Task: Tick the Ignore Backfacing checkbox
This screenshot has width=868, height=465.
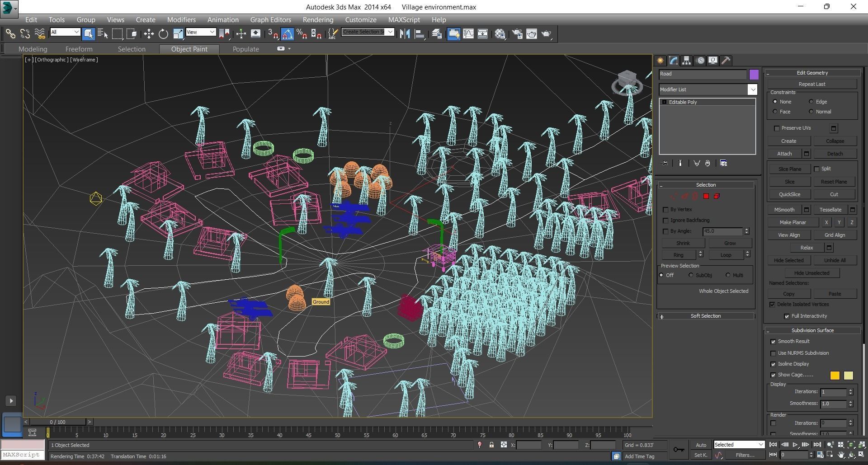Action: point(665,221)
